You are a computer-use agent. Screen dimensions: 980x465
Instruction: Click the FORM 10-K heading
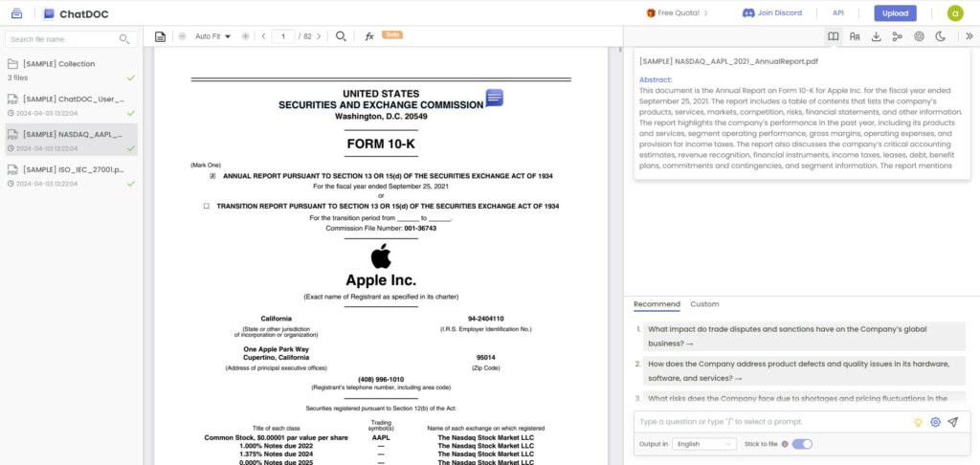(381, 144)
